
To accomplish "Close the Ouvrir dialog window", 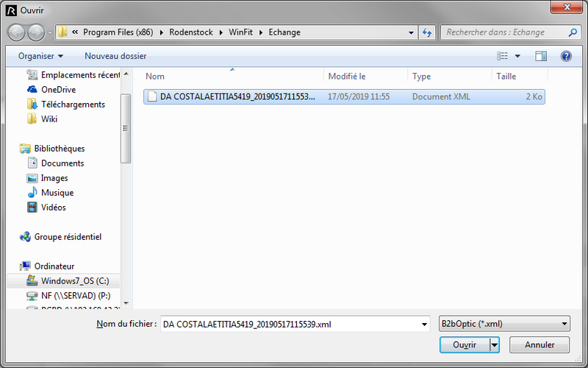I will pyautogui.click(x=567, y=7).
